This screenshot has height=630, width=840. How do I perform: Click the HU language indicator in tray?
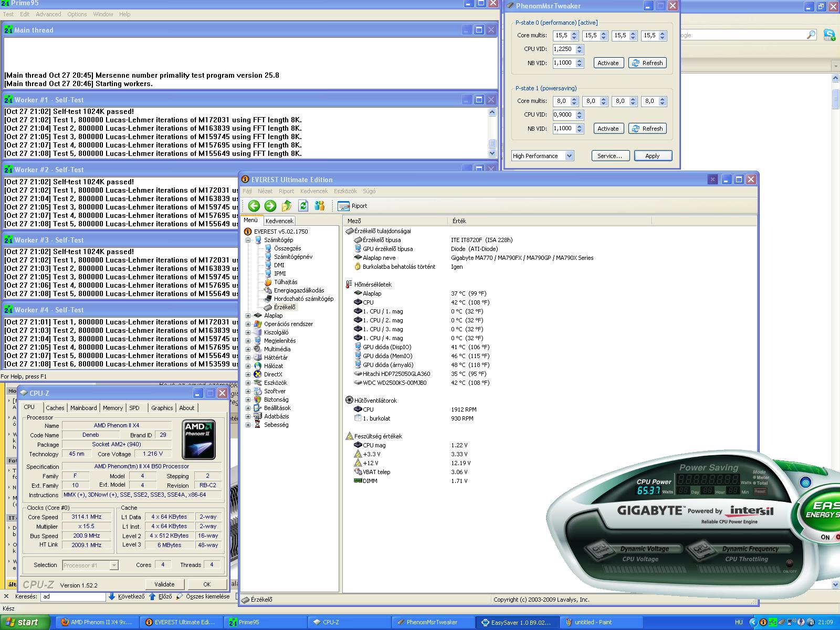click(x=739, y=622)
